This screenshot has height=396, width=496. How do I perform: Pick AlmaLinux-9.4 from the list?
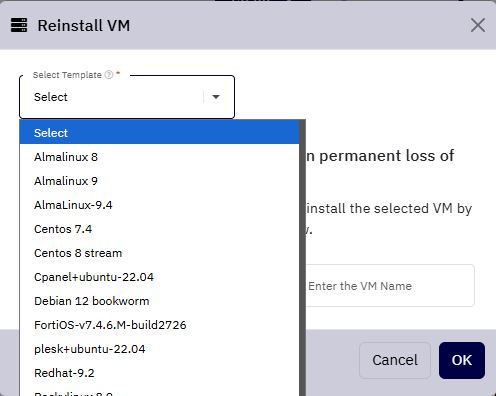point(159,205)
